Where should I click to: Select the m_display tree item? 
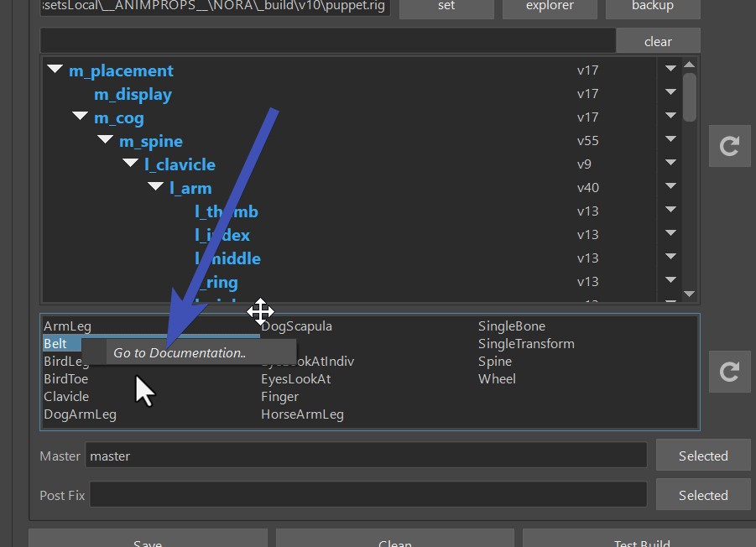(133, 94)
